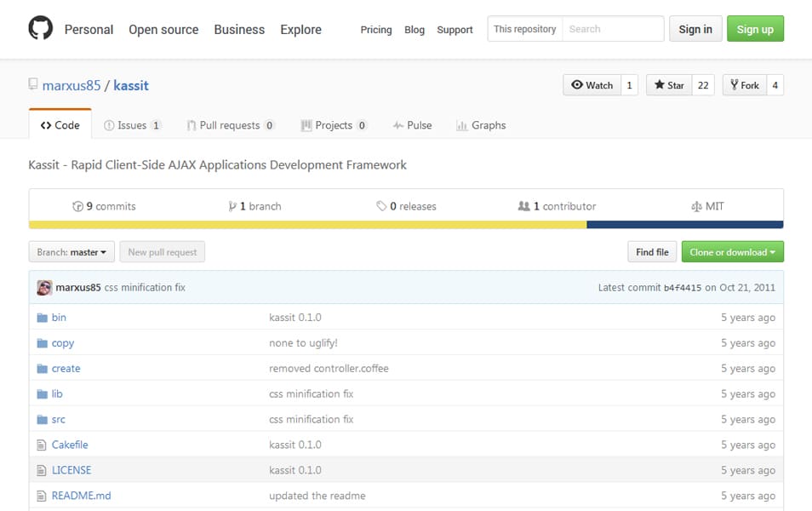Image resolution: width=812 pixels, height=511 pixels.
Task: Star the kassit repository
Action: coord(669,85)
